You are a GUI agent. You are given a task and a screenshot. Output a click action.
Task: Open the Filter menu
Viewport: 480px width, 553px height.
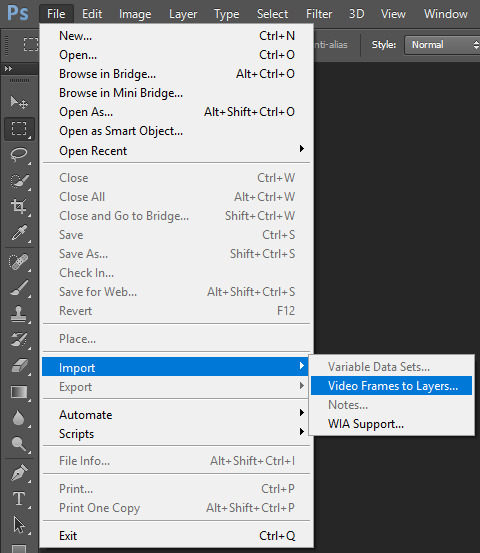(x=319, y=14)
